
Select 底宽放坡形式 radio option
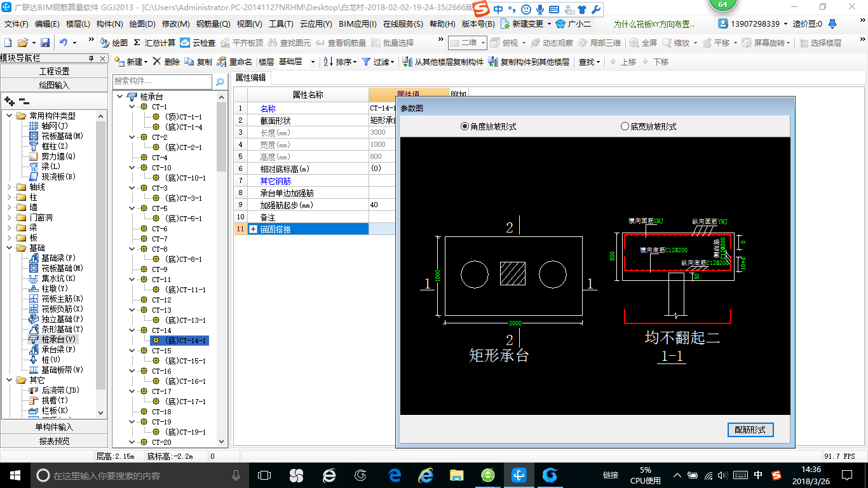[x=648, y=126]
